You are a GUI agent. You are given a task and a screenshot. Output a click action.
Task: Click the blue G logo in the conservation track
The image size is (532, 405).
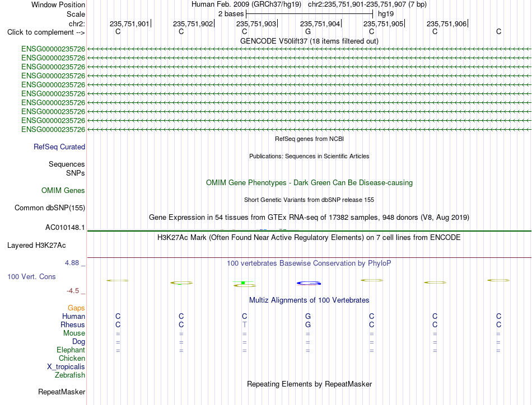click(309, 283)
